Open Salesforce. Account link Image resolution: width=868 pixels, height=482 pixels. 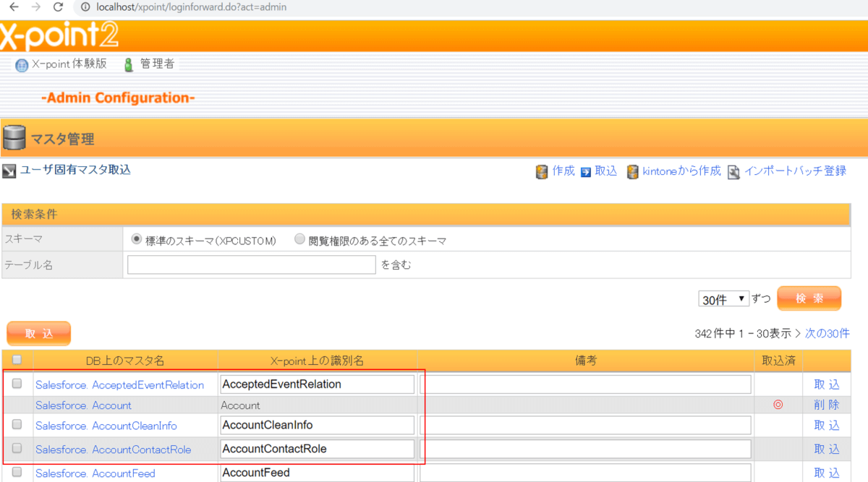pos(83,405)
